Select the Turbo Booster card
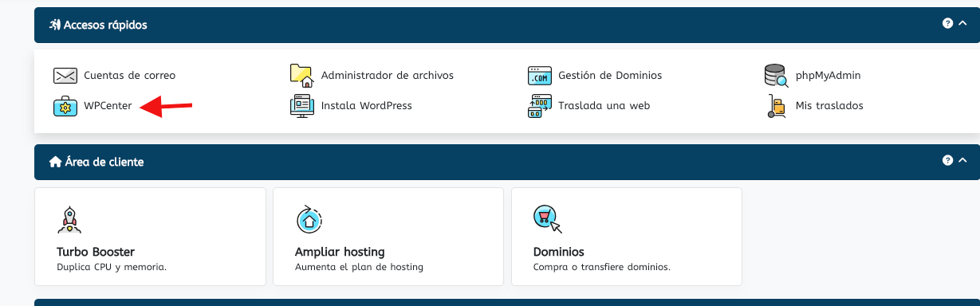Viewport: 980px width, 306px height. click(150, 237)
